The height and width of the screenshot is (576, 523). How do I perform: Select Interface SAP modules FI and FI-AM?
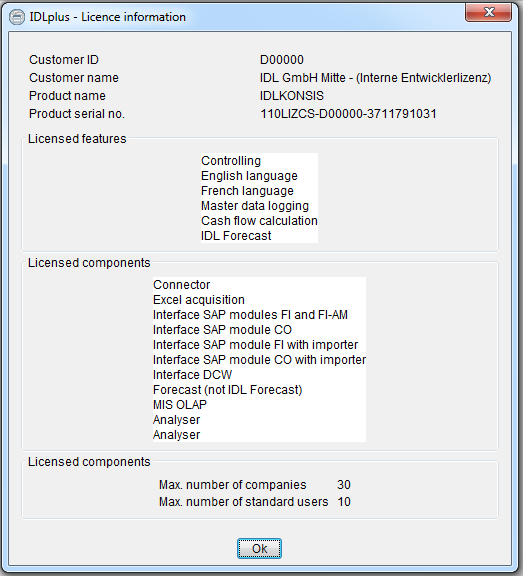250,315
